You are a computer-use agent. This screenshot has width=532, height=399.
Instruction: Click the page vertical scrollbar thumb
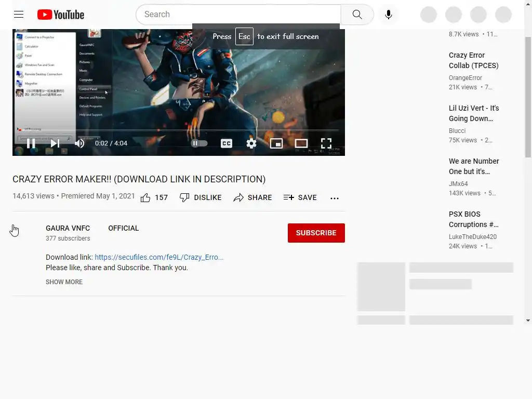528,97
